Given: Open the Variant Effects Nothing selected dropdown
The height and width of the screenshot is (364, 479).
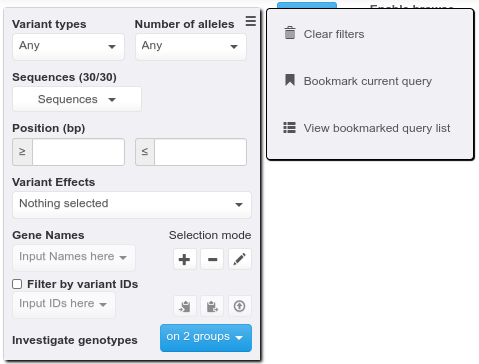Looking at the screenshot, I should click(132, 204).
